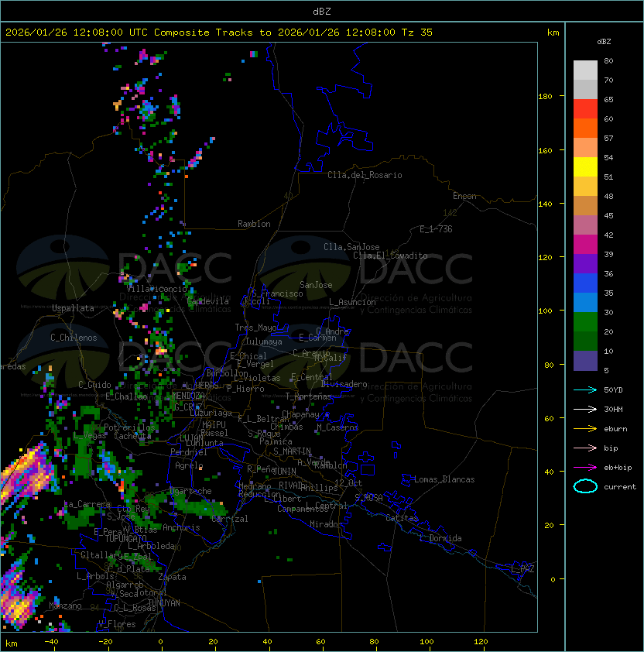Pick the red 65 dBZ legend swatch
644x652 pixels.
coord(585,109)
